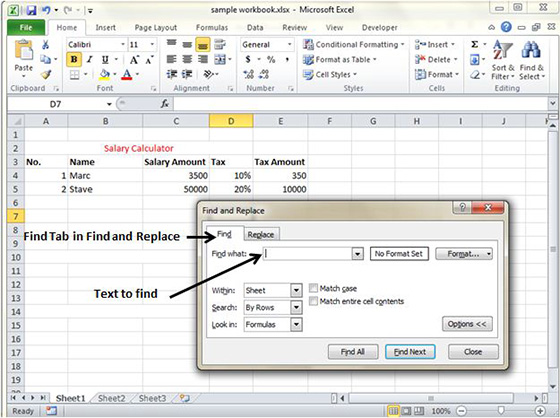This screenshot has height=418, width=560.
Task: Enable the Match case checkbox
Action: pos(314,288)
